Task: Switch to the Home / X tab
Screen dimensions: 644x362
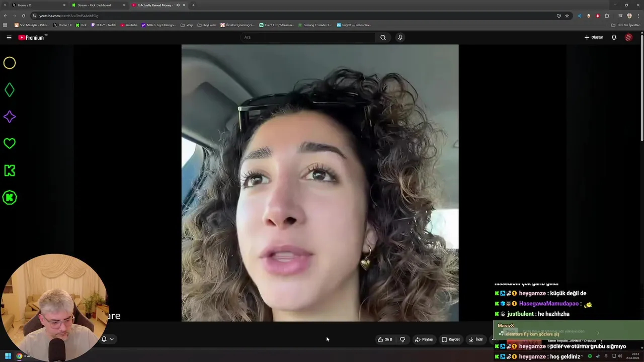Action: tap(39, 5)
